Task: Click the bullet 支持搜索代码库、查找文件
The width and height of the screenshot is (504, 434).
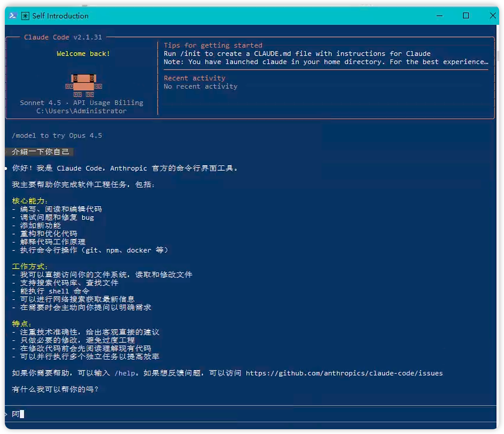Action: coord(65,283)
